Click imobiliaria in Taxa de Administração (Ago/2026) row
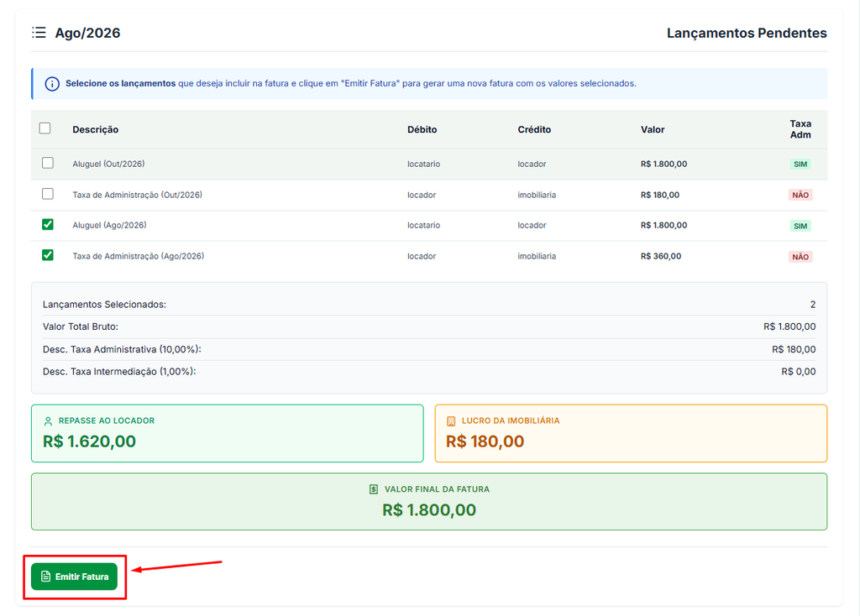860x616 pixels. [x=537, y=256]
